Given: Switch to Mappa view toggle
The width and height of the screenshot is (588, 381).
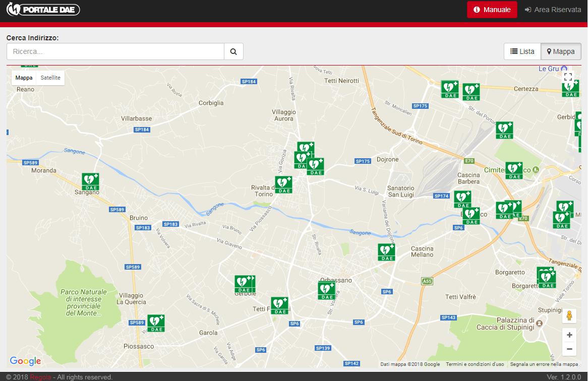Looking at the screenshot, I should pos(561,51).
